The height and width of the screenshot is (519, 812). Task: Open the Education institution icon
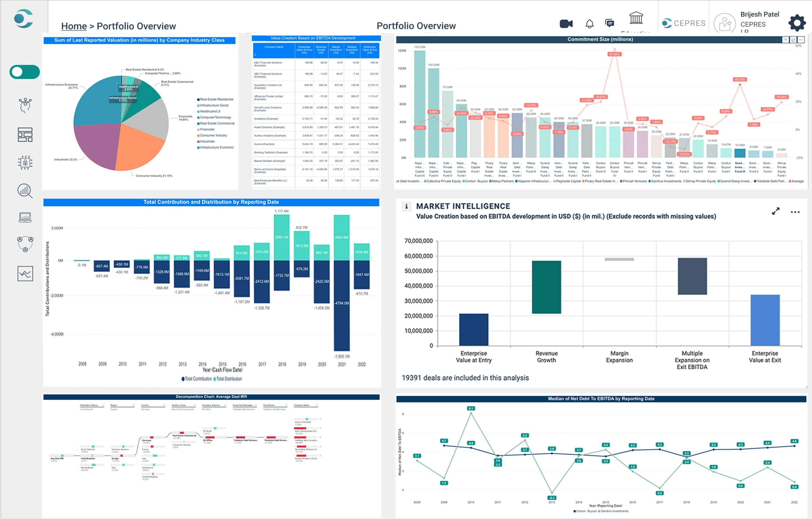(636, 18)
